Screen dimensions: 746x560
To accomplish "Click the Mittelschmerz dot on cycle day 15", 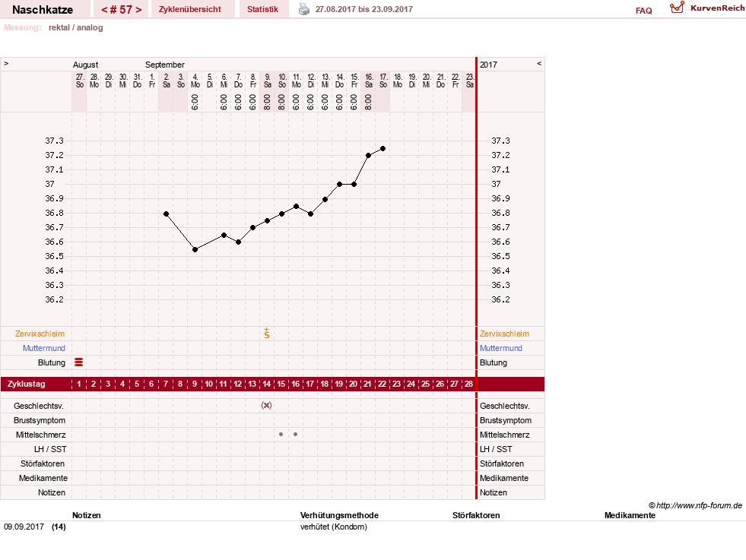I will [x=281, y=435].
